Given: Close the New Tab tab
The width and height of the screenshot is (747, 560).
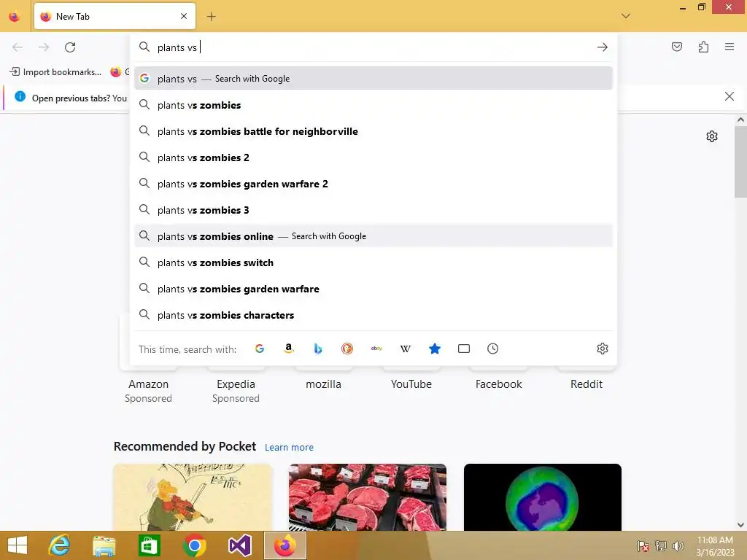Looking at the screenshot, I should tap(184, 16).
